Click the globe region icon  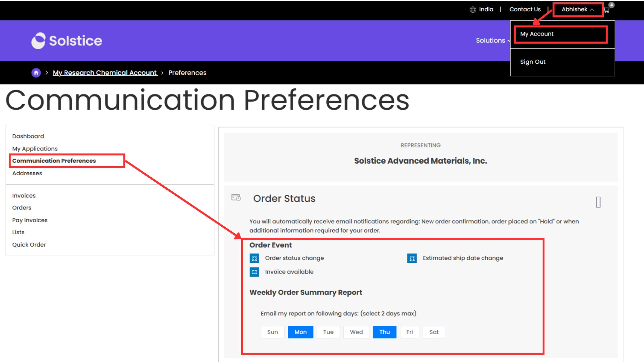coord(473,10)
